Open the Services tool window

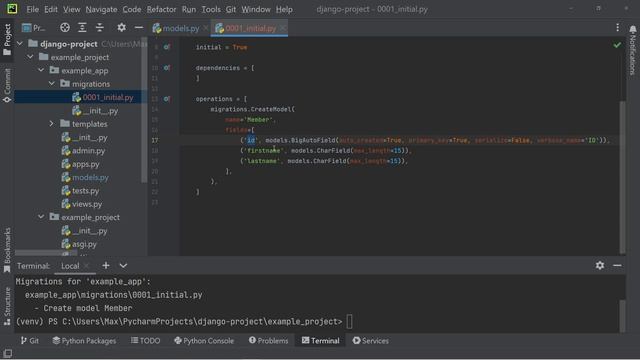370,340
